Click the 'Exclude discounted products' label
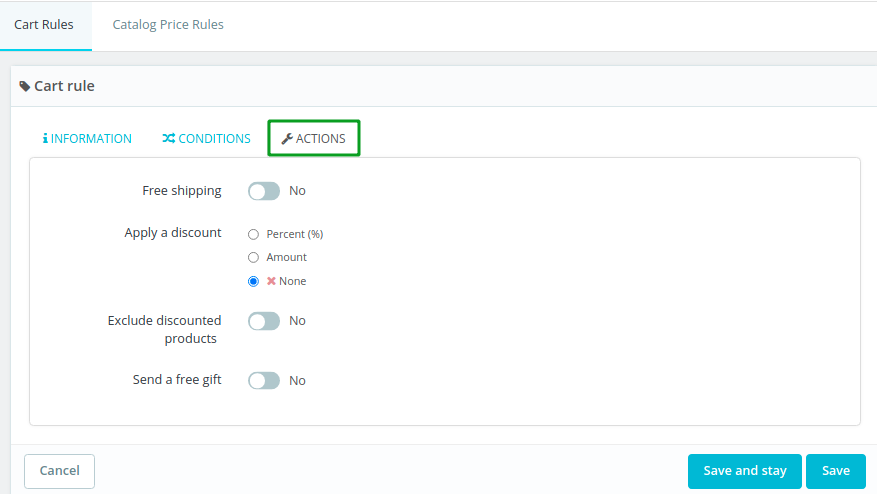Image resolution: width=877 pixels, height=494 pixels. pos(164,330)
